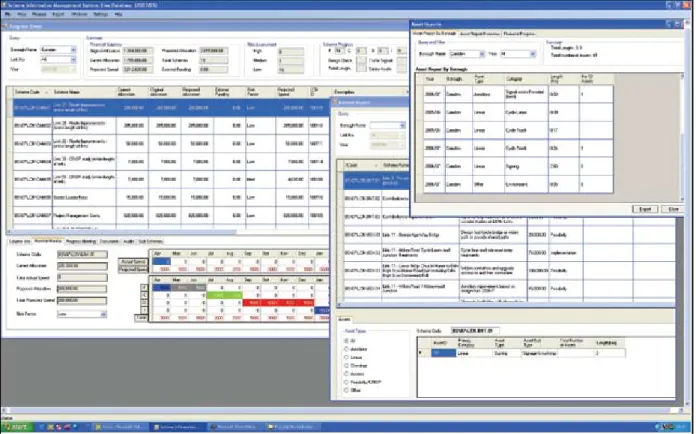Sort by Scheme Name column header in Progress Sheet
The width and height of the screenshot is (696, 434).
(x=84, y=92)
